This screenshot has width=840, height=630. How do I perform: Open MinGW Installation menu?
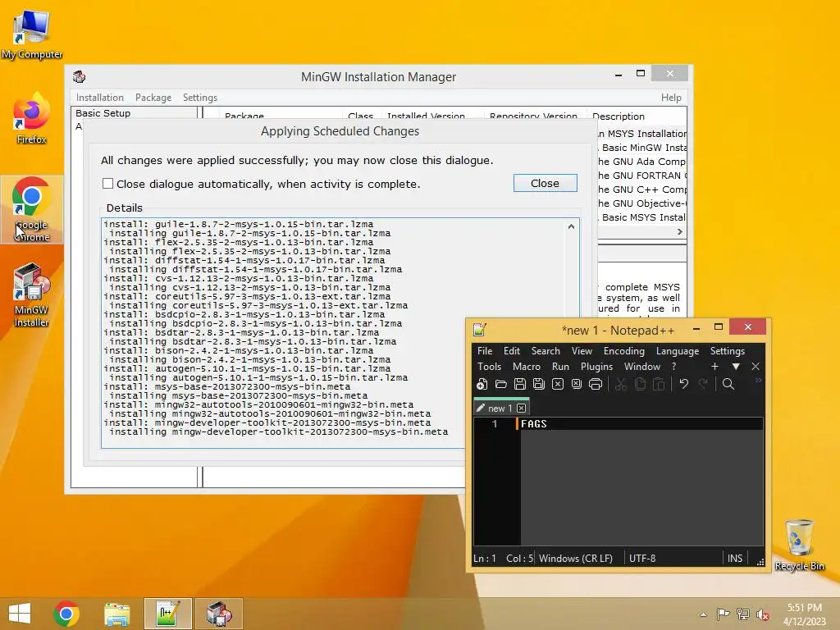[x=99, y=98]
